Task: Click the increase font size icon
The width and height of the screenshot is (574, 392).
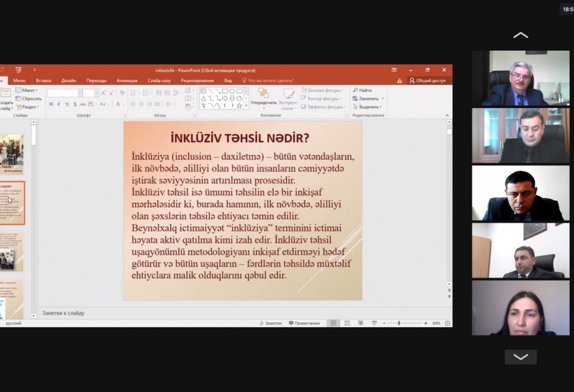Action: pos(103,93)
